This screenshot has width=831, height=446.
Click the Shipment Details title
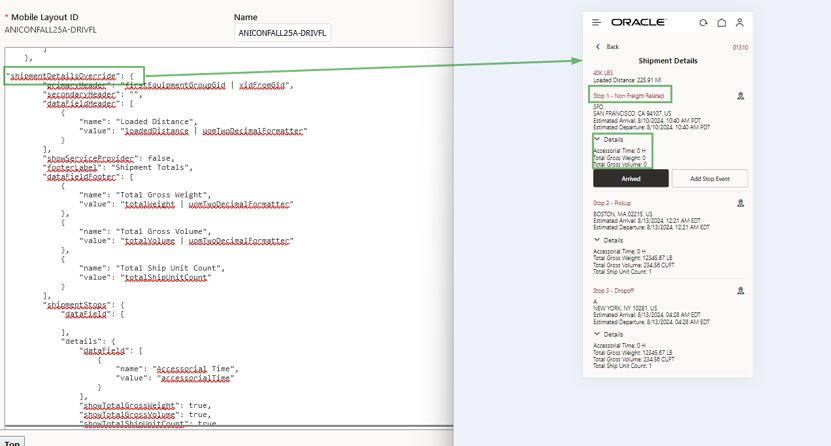coord(668,61)
